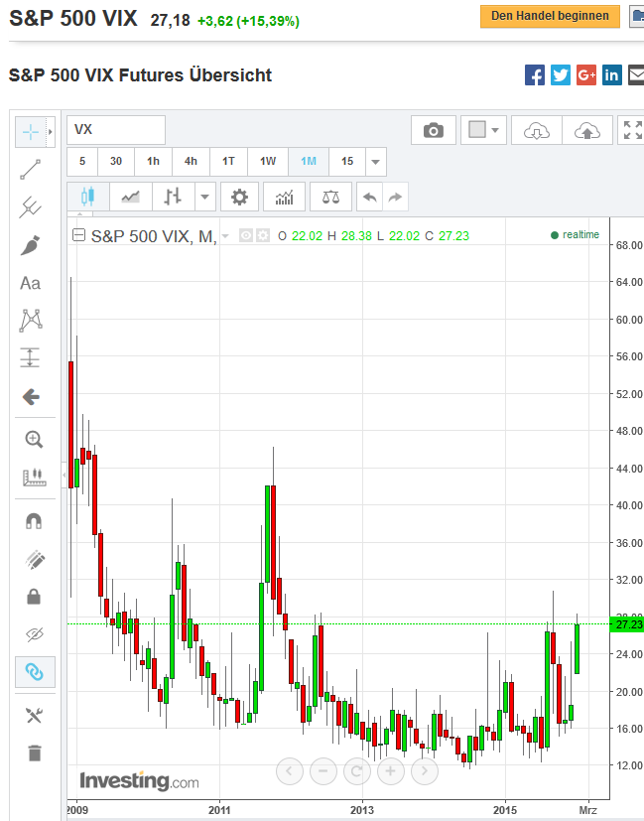Toggle the drawing sync link button
Viewport: 644px width, 821px height.
[x=35, y=672]
